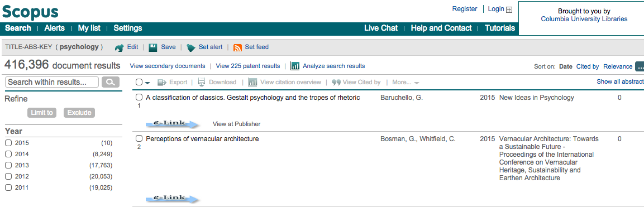This screenshot has width=644, height=207.
Task: Open Live Chat
Action: tap(381, 28)
